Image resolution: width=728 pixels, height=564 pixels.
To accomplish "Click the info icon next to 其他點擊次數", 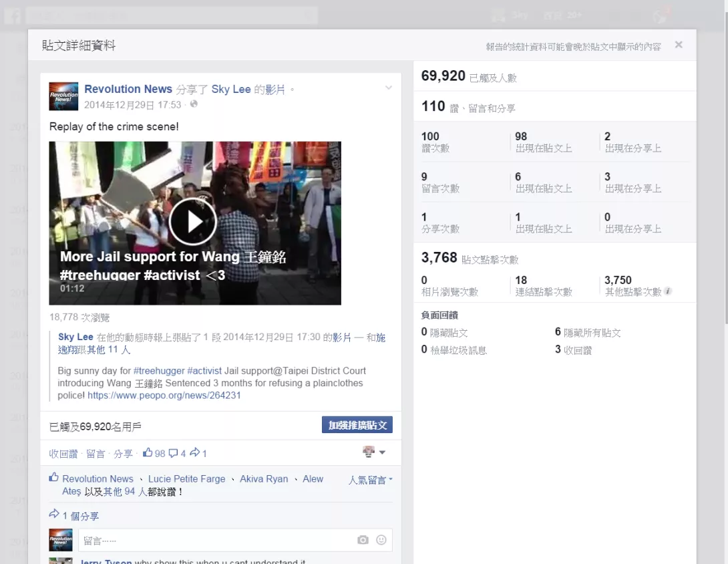I will point(668,291).
